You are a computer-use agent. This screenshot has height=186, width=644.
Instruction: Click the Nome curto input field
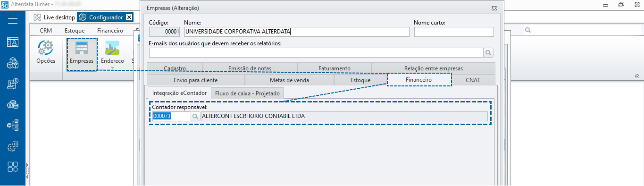tap(454, 32)
